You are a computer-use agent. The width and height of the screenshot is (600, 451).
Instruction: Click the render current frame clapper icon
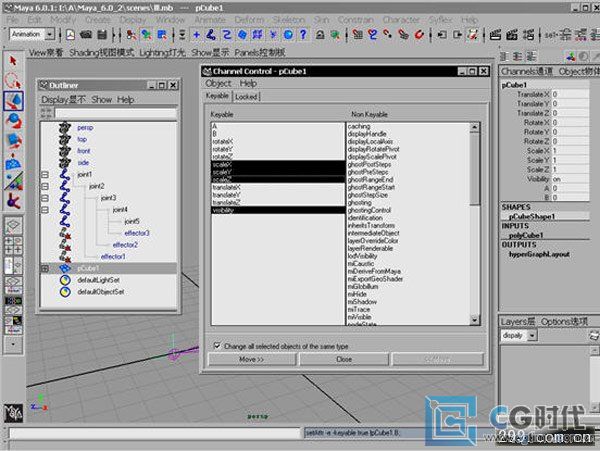pyautogui.click(x=496, y=35)
